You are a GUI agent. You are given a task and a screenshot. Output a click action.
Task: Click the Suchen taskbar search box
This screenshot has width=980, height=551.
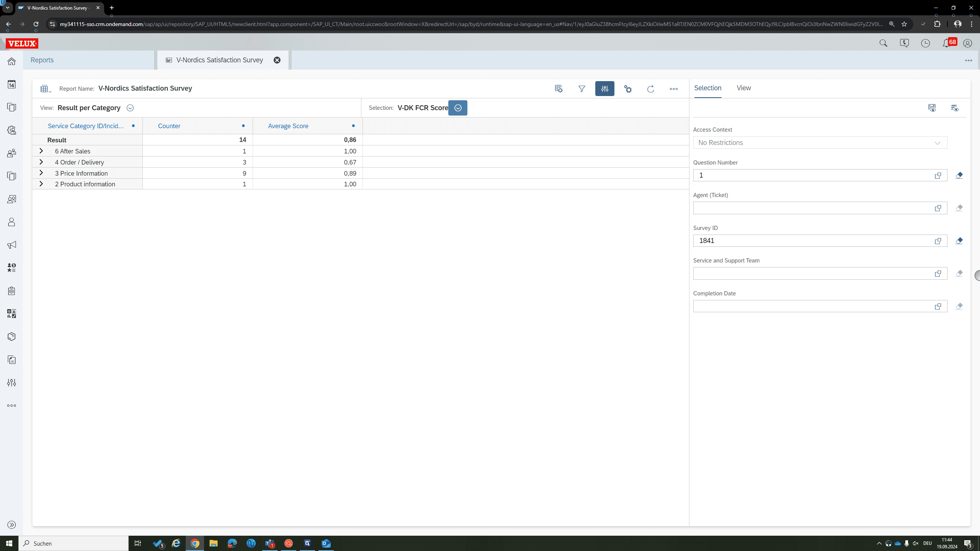73,543
